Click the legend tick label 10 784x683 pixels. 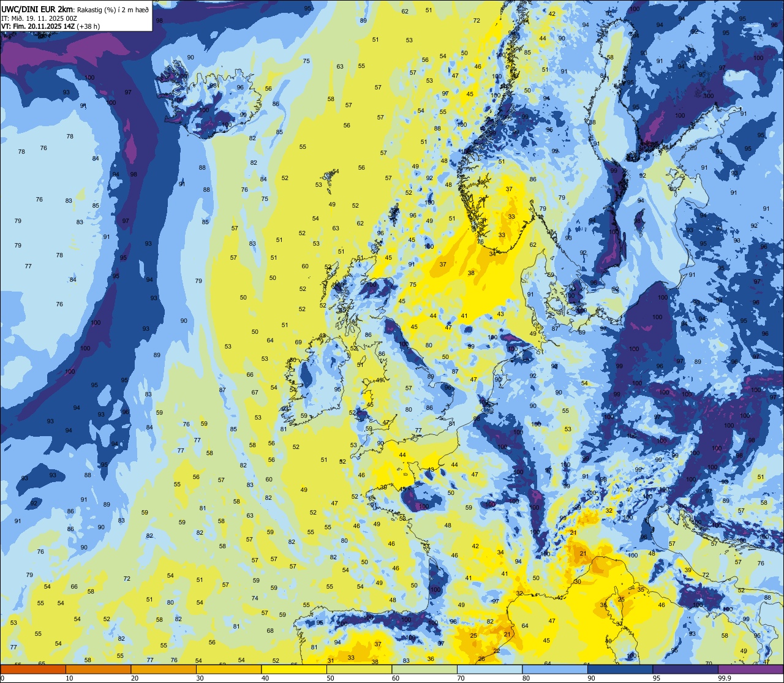(x=69, y=678)
